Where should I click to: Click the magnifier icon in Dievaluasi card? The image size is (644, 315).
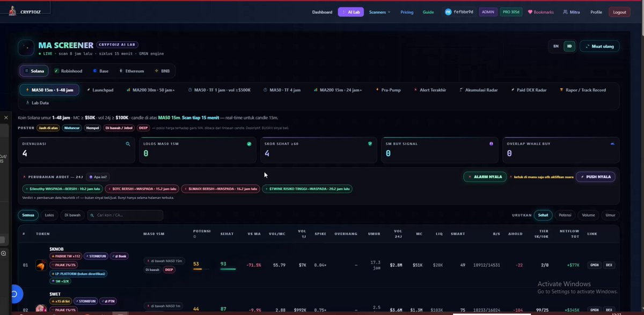coord(128,144)
